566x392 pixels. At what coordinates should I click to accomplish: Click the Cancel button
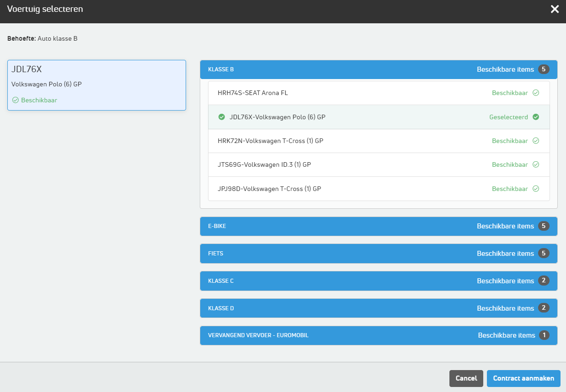[466, 378]
